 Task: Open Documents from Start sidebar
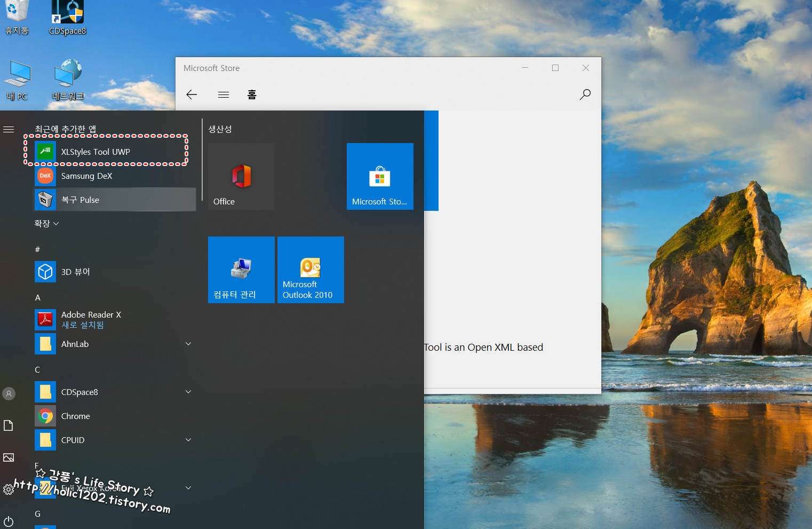[x=9, y=425]
